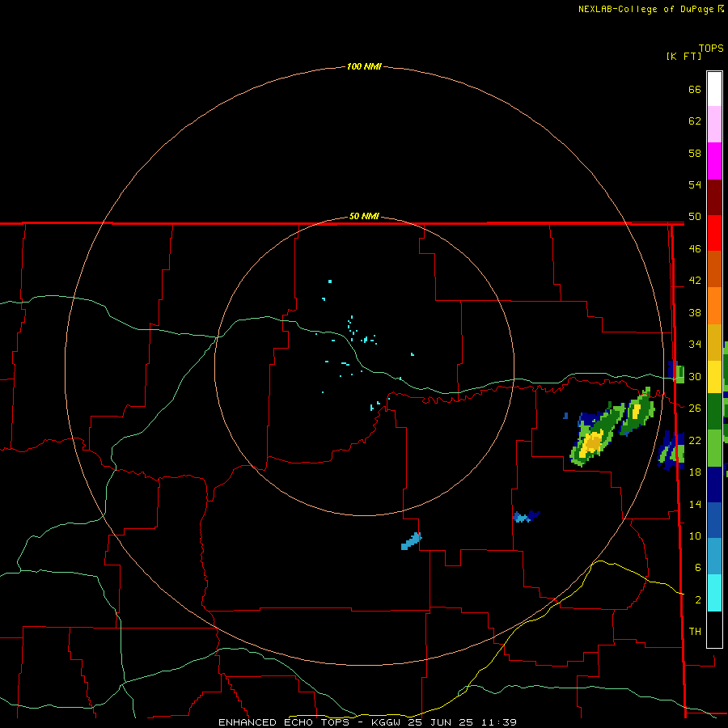This screenshot has width=728, height=728.
Task: Click legend value 54
Action: click(695, 184)
